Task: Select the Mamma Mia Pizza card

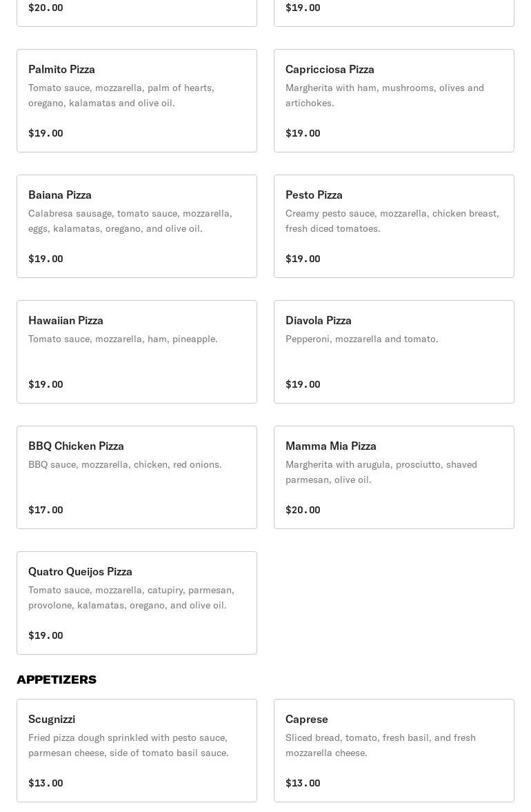Action: 394,477
